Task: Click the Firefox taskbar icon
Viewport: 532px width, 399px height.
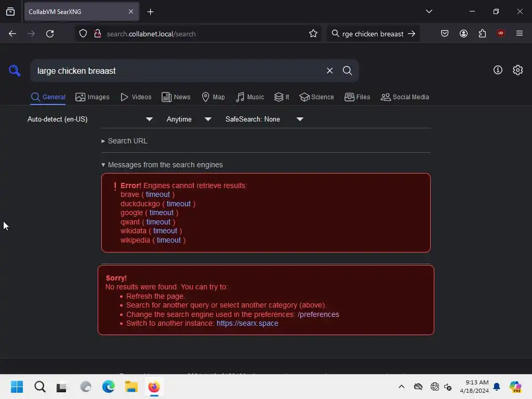Action: tap(154, 387)
